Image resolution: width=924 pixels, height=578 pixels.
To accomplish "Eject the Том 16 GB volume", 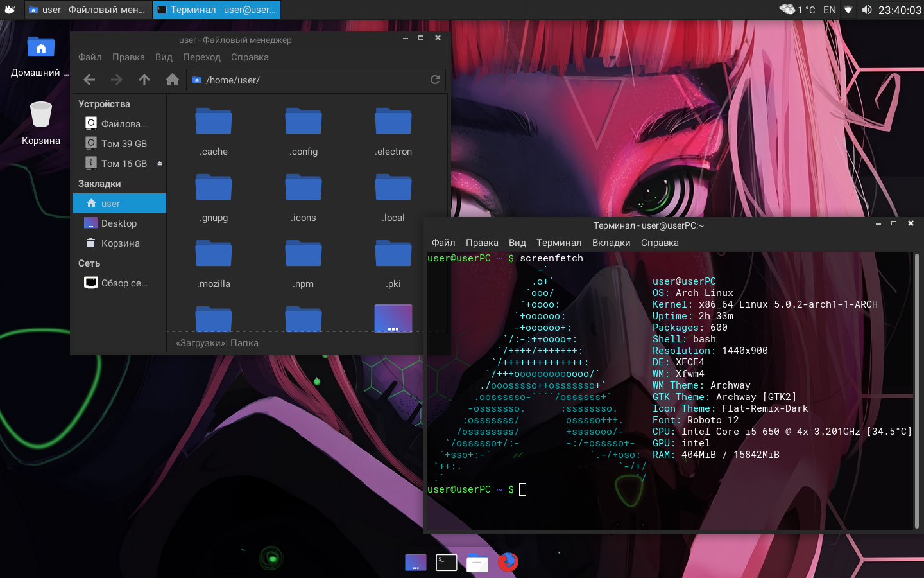I will tap(160, 163).
